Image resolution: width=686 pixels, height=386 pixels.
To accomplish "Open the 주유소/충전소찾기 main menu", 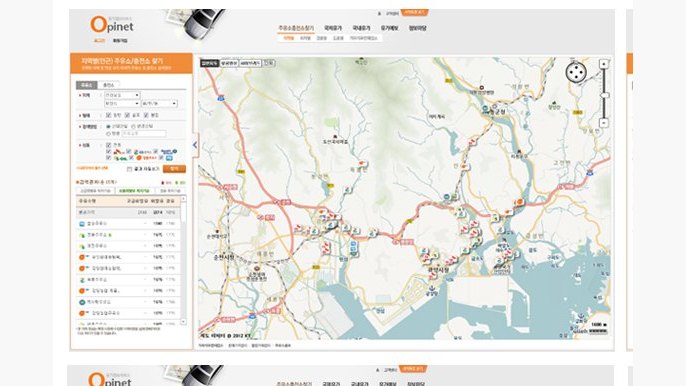I will click(x=296, y=28).
